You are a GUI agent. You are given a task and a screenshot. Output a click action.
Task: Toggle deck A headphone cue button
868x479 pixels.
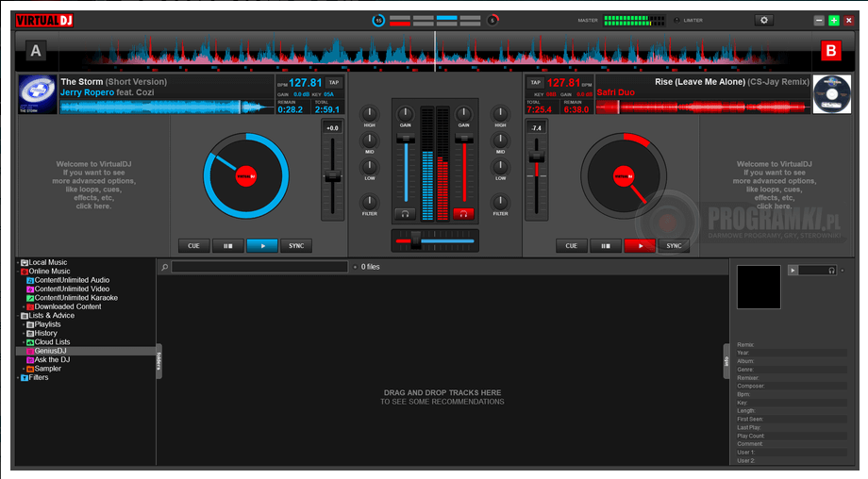tap(405, 213)
